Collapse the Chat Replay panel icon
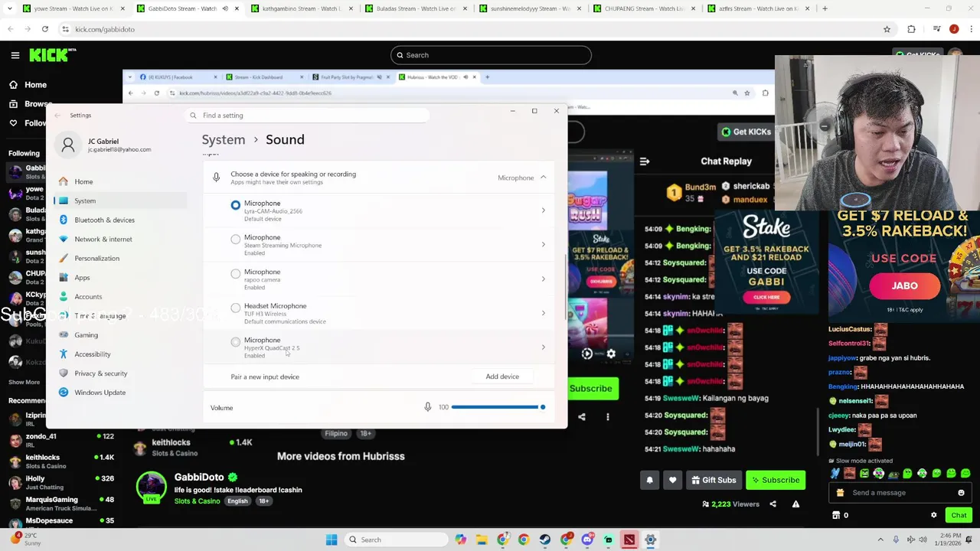This screenshot has height=551, width=980. (645, 161)
